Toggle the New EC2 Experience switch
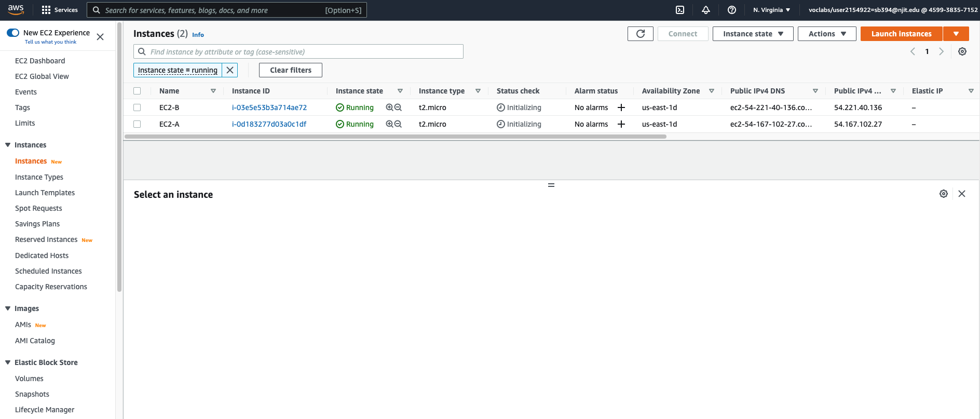980x419 pixels. point(13,33)
